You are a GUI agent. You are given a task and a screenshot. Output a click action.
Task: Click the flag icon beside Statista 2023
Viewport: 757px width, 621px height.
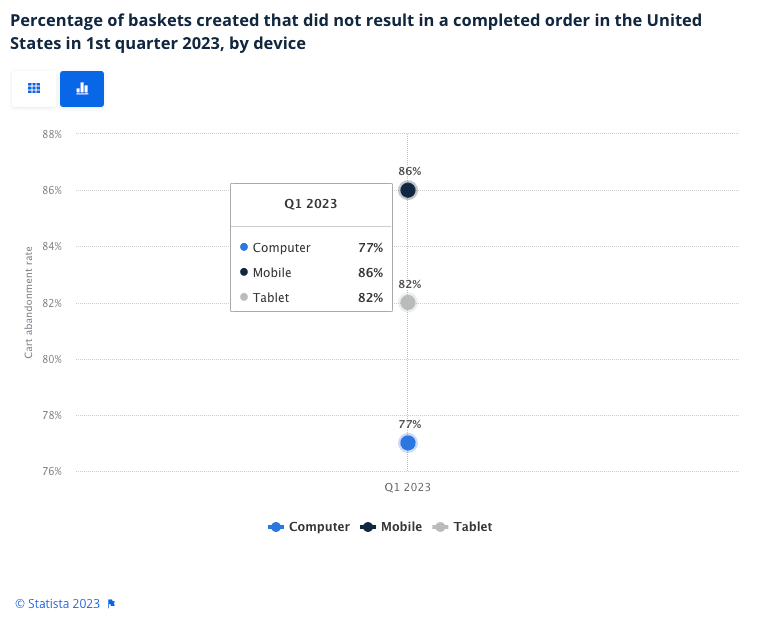(112, 604)
